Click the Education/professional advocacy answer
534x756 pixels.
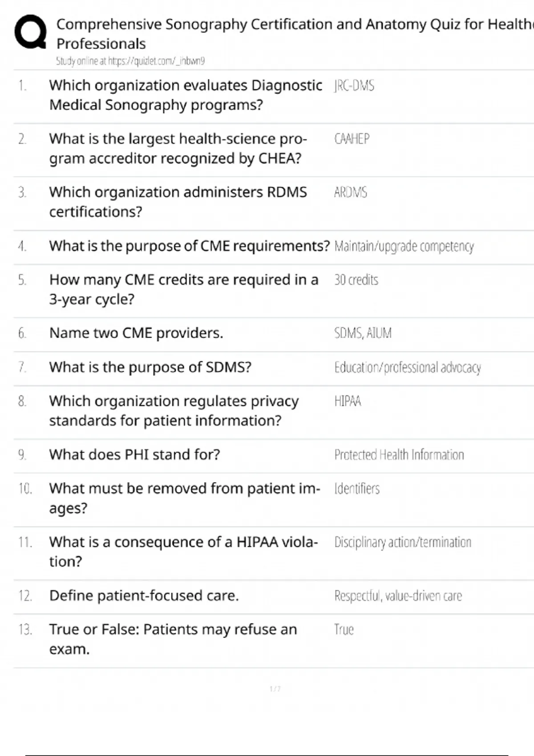pyautogui.click(x=407, y=367)
